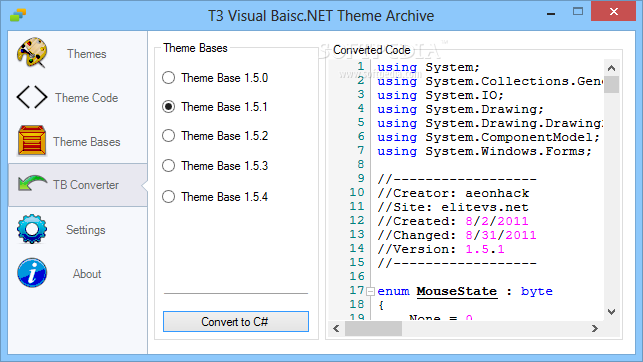
Task: Click 'using System.Windows.Forms;' line
Action: (484, 151)
